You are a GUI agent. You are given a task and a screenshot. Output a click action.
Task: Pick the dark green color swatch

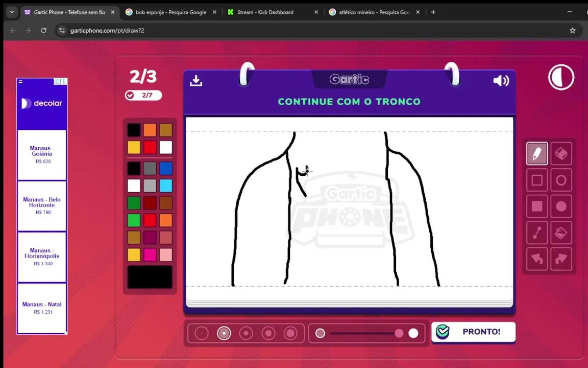coord(134,203)
